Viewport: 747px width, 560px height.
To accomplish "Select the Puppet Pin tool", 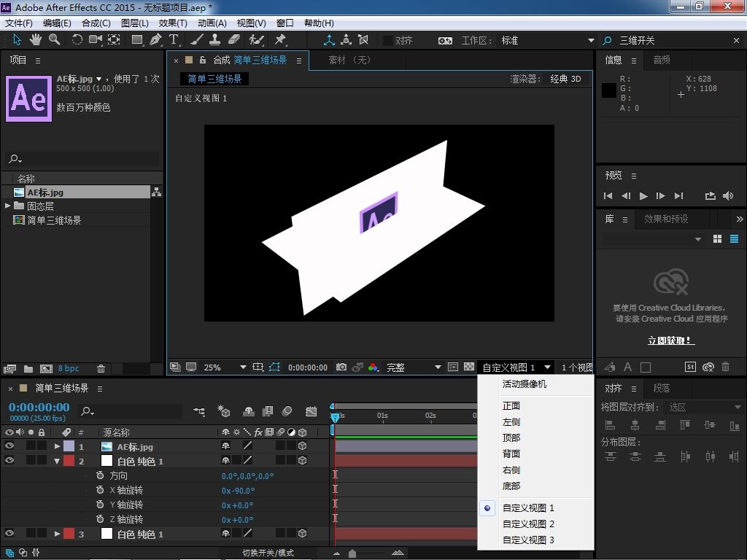I will click(280, 40).
